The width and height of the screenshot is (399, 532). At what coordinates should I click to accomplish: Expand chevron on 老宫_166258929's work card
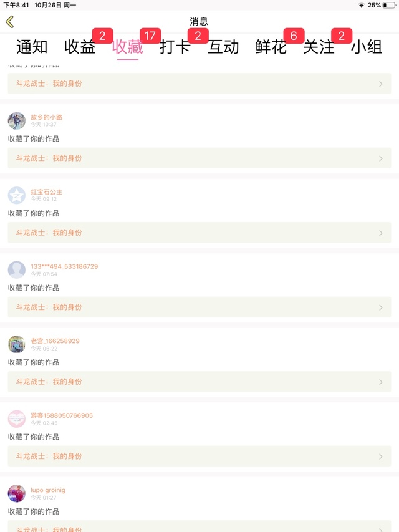coord(381,382)
